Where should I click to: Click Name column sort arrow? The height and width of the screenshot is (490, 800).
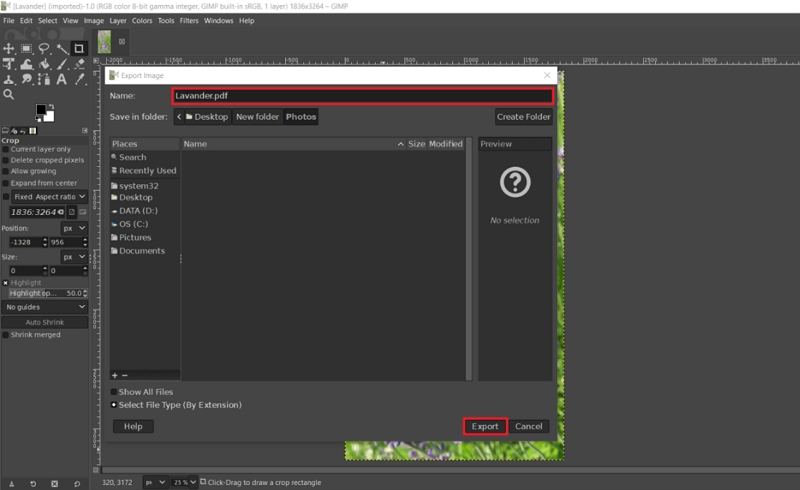pos(401,144)
